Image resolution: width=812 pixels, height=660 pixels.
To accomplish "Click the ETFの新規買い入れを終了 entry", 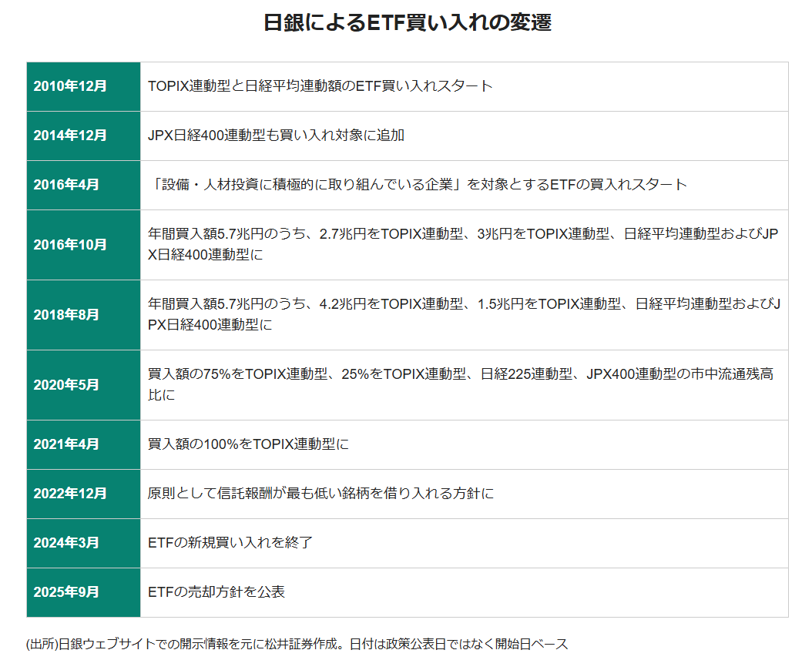I will click(230, 543).
